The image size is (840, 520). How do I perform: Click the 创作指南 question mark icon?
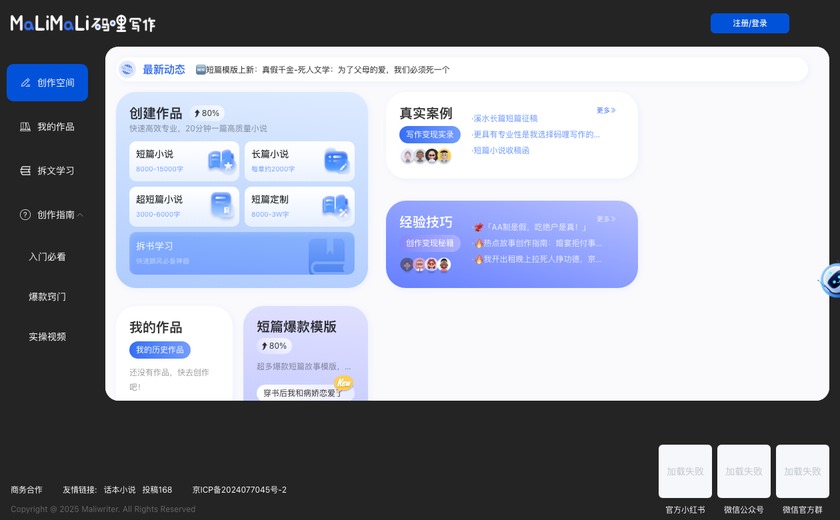click(25, 215)
